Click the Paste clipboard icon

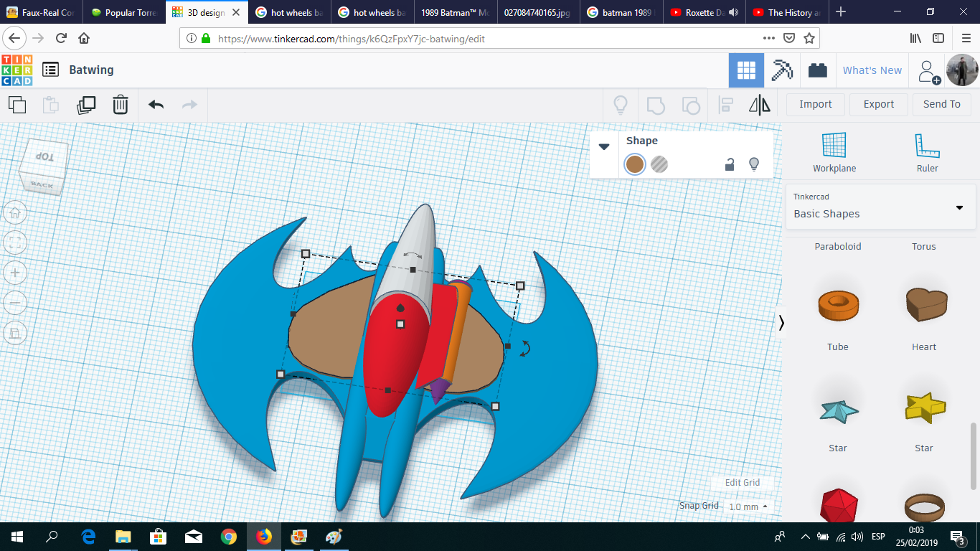click(51, 105)
